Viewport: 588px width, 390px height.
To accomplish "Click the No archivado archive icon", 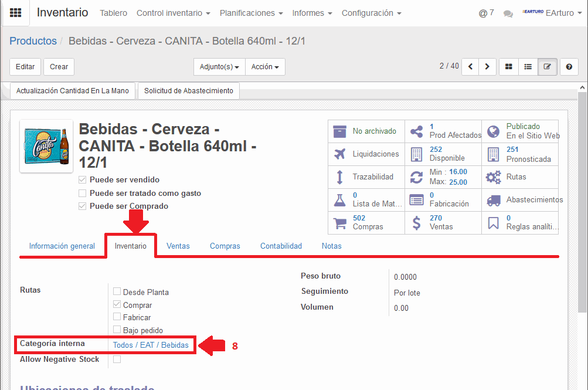I will click(340, 131).
